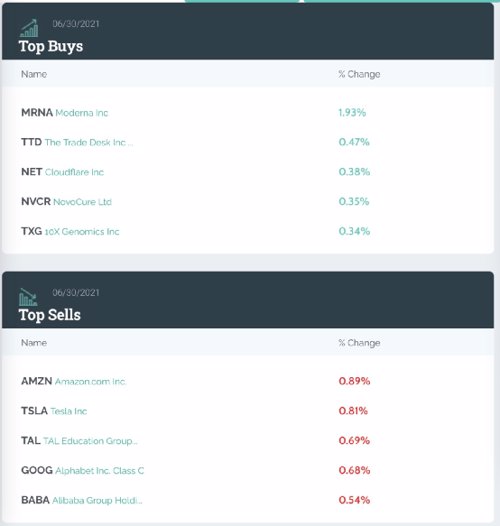Click Amazon's 0.89% change value
Screen dimensions: 500x526
(354, 381)
